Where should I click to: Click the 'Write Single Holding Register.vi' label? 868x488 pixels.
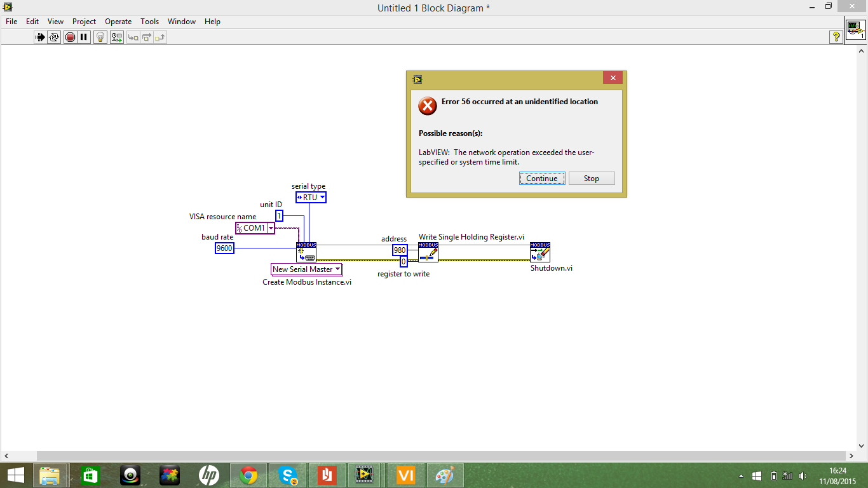471,237
